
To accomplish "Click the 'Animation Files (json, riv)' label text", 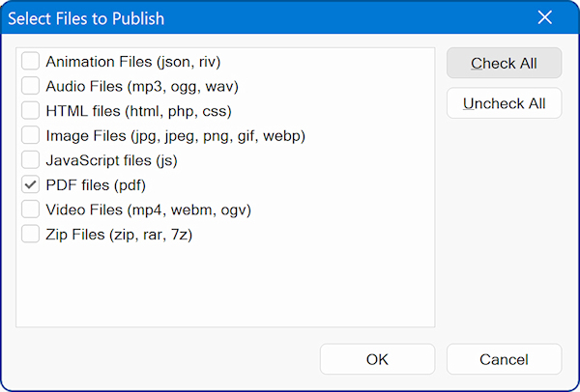I will pyautogui.click(x=133, y=62).
